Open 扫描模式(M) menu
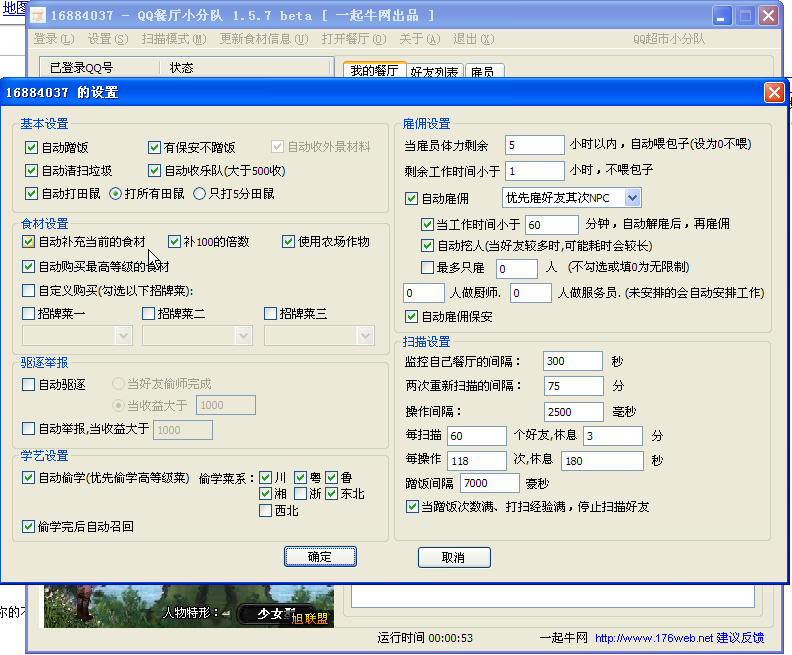The image size is (792, 655). (x=174, y=39)
